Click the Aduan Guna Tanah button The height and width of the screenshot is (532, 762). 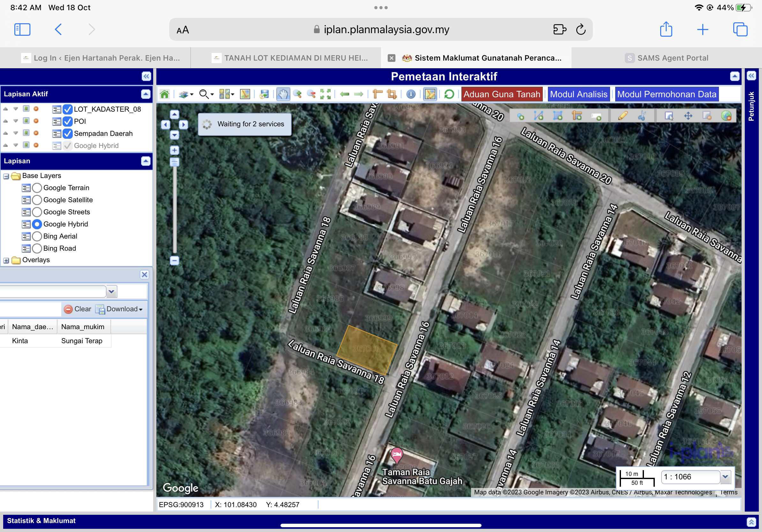(x=502, y=94)
